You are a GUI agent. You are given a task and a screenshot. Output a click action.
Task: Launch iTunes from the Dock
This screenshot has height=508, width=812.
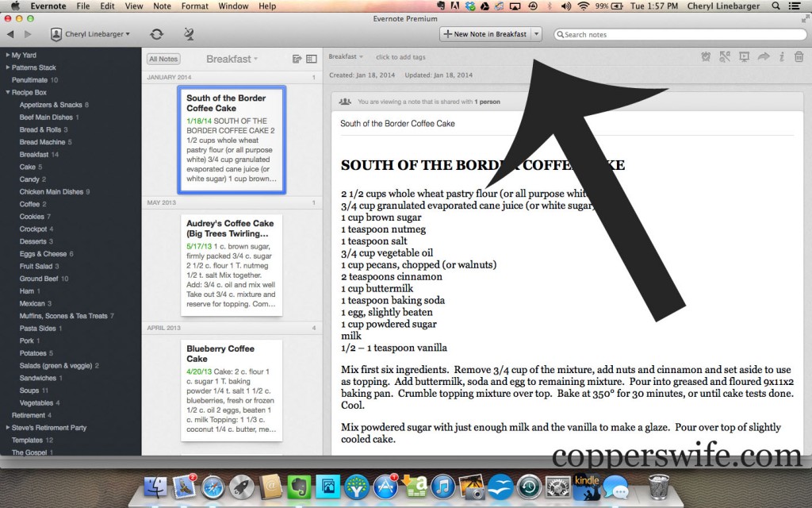point(442,487)
